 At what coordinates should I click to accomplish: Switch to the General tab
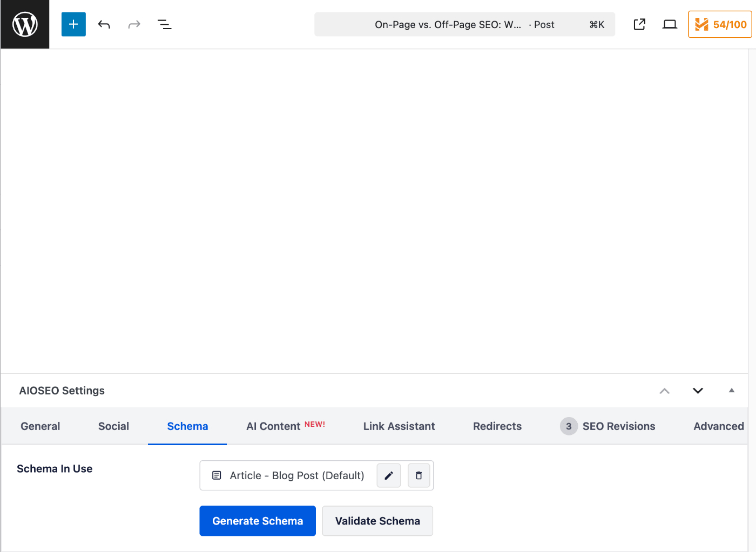click(x=40, y=426)
